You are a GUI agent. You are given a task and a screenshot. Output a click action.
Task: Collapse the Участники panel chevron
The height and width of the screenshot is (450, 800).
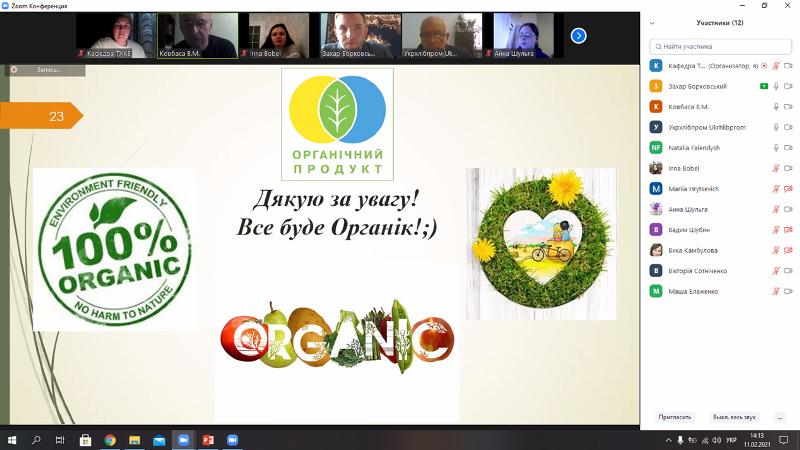click(x=652, y=23)
